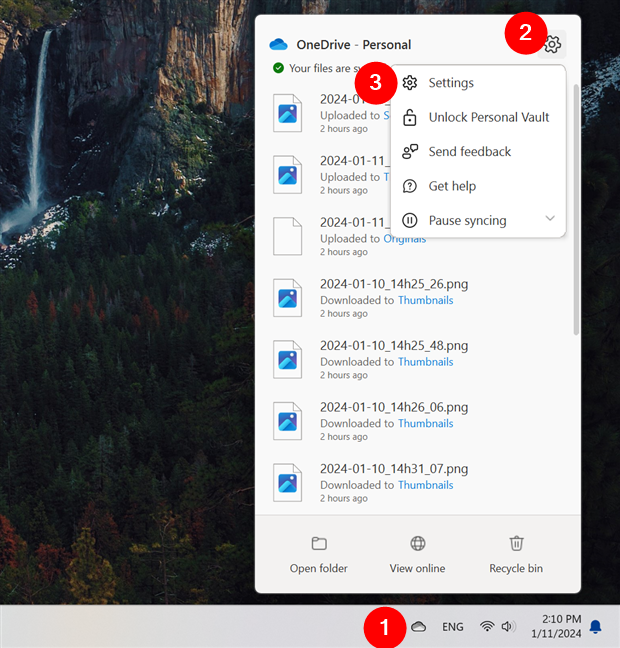Select Settings in the OneDrive menu
This screenshot has height=648, width=620.
[478, 83]
